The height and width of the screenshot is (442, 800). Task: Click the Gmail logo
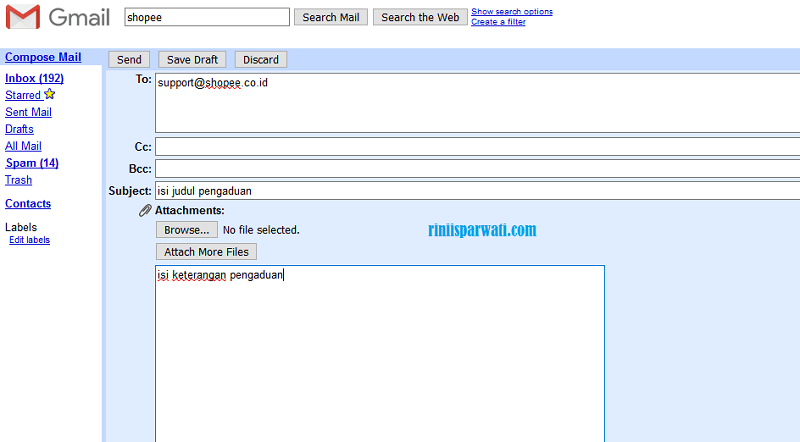(58, 17)
